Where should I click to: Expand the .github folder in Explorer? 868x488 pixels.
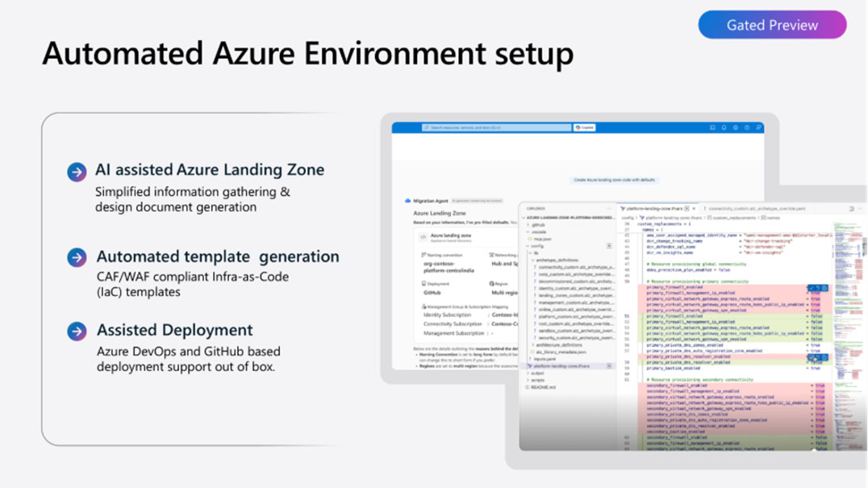[x=537, y=225]
